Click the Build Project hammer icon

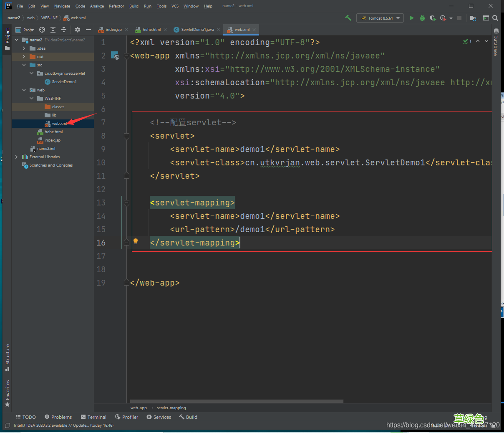click(x=348, y=18)
